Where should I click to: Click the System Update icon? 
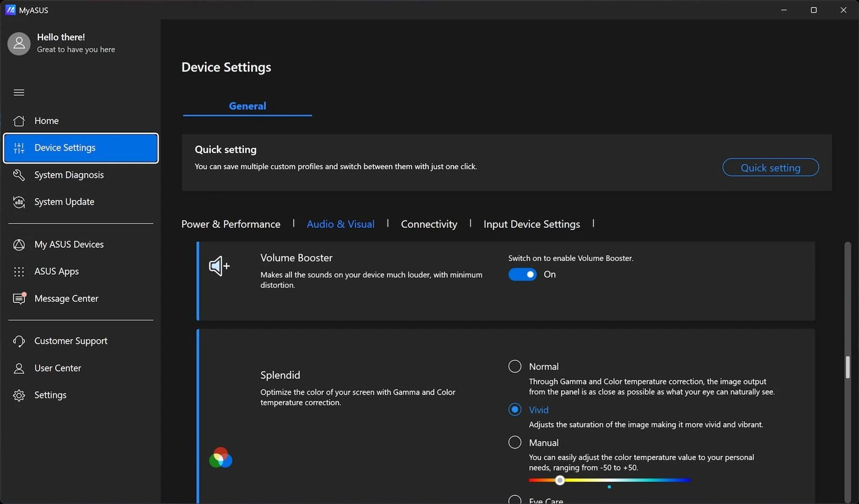tap(19, 202)
